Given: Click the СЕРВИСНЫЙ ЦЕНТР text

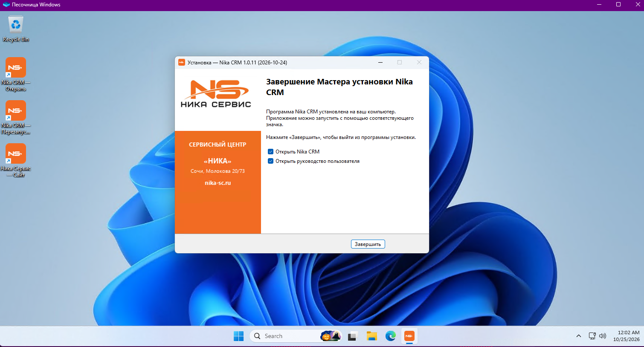Looking at the screenshot, I should click(218, 145).
